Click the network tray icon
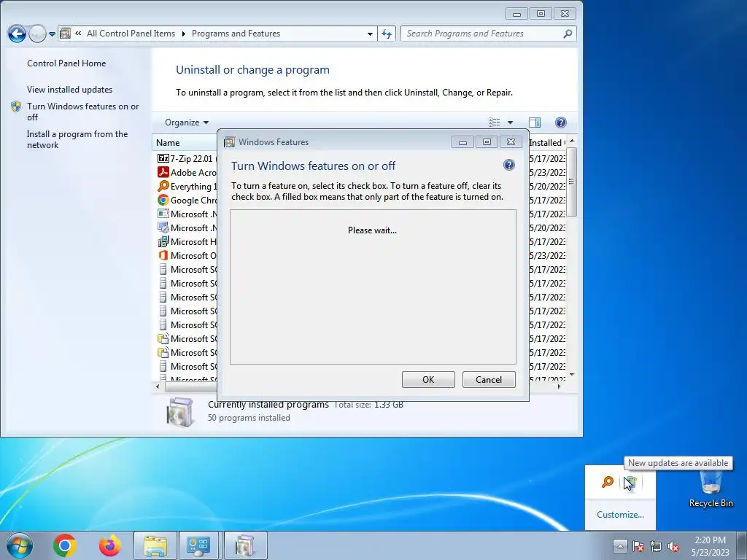Image resolution: width=747 pixels, height=560 pixels. 656,546
